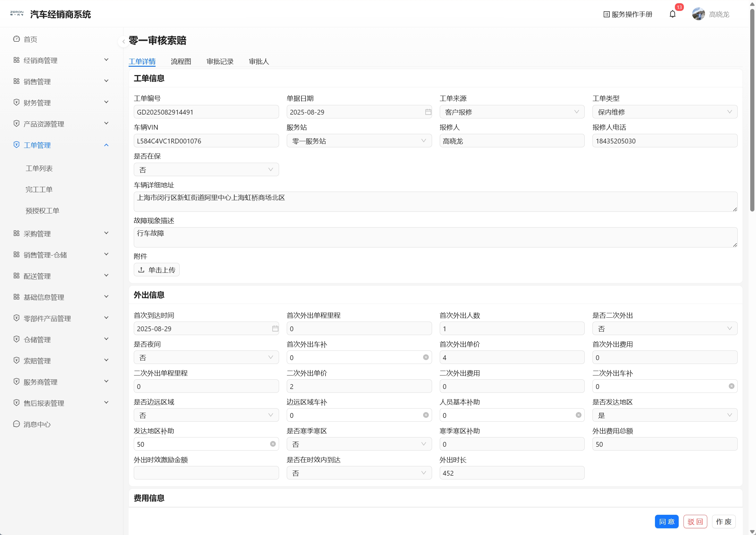This screenshot has height=535, width=756.
Task: Click the 车辆VIN input field
Action: (206, 141)
